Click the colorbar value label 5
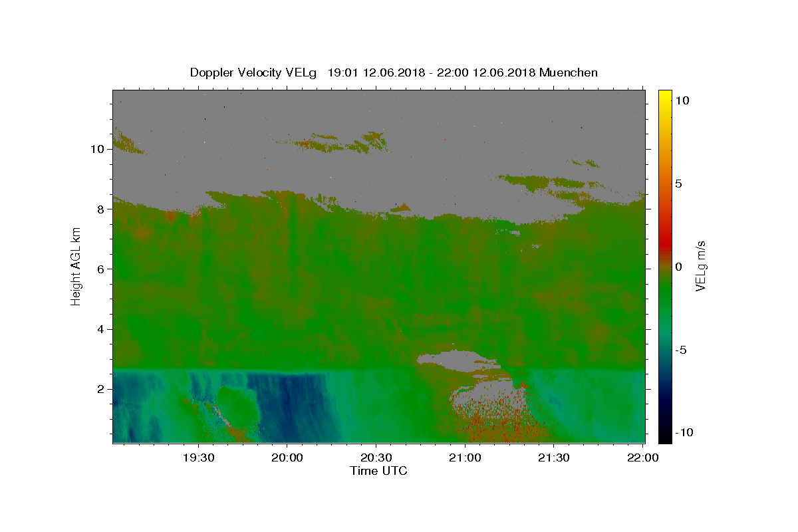Screen dimensions: 798x532 coord(679,184)
